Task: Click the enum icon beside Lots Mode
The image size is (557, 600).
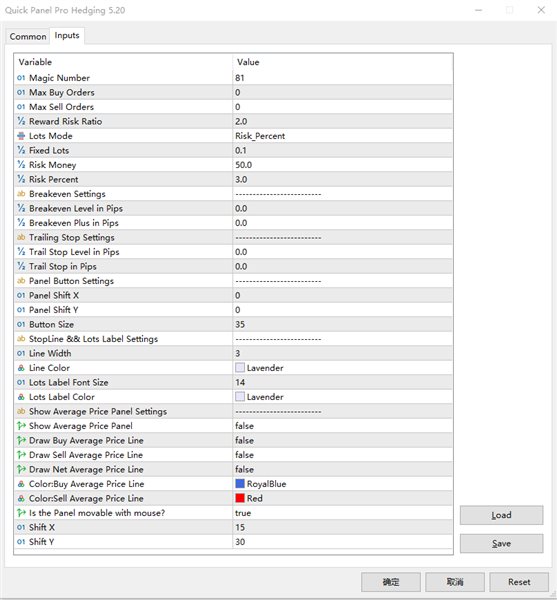Action: [x=21, y=136]
